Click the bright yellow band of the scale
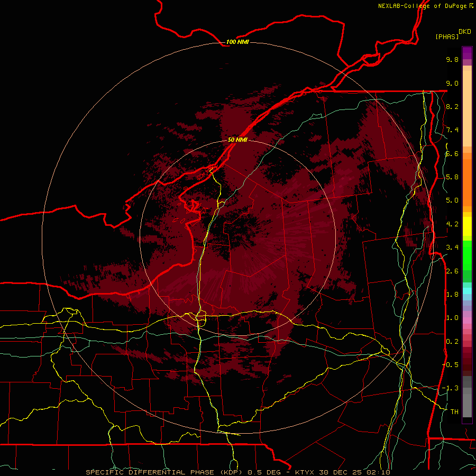This screenshot has width=476, height=476. (x=467, y=226)
